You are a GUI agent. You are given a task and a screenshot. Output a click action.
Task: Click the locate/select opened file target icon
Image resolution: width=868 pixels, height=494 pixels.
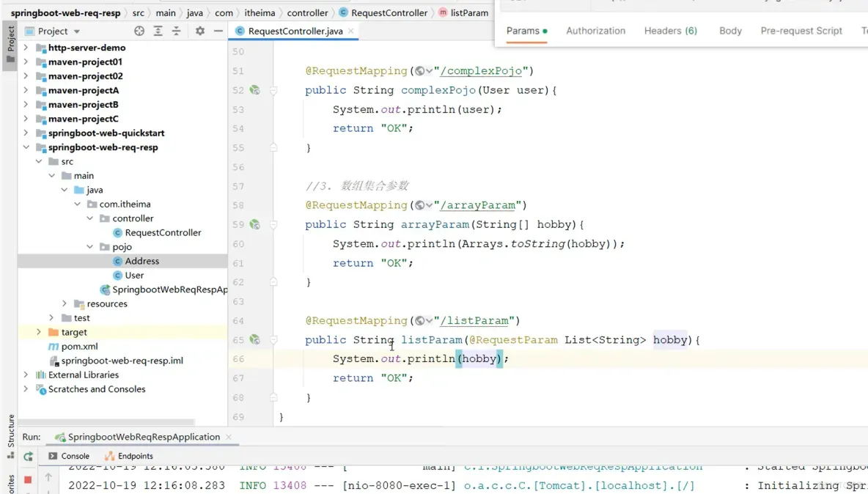point(139,31)
